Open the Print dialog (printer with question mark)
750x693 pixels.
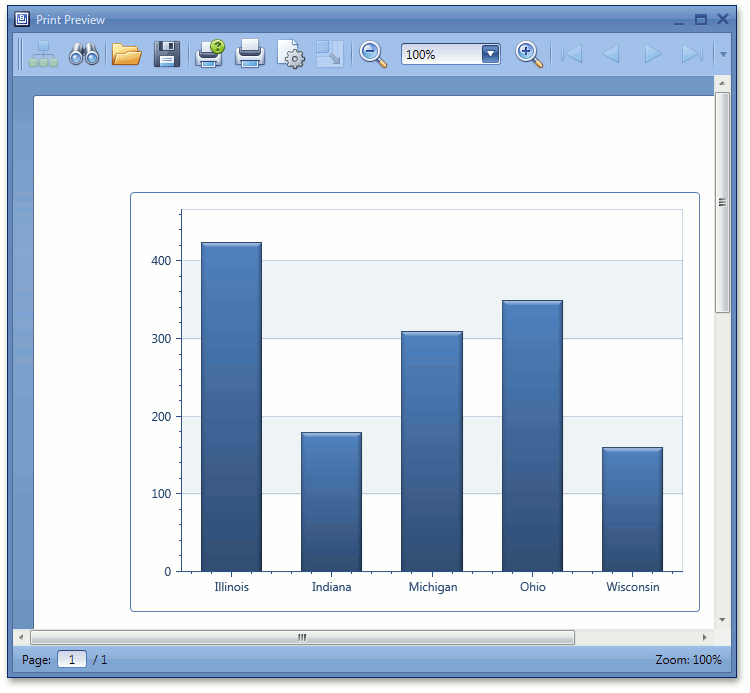[x=210, y=54]
